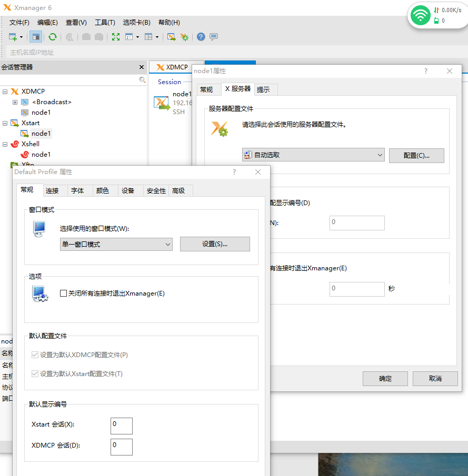468x476 pixels.
Task: Click the search magnifier in session manager
Action: (142, 80)
